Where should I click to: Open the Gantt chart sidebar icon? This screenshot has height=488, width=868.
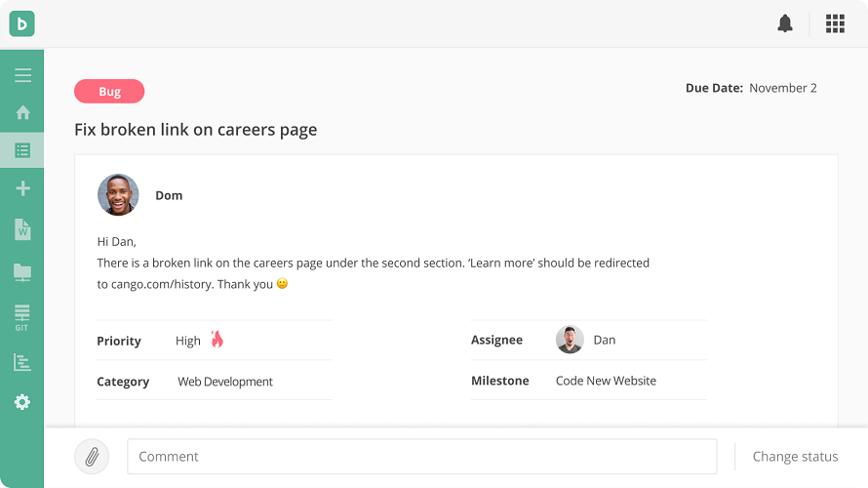coord(22,362)
